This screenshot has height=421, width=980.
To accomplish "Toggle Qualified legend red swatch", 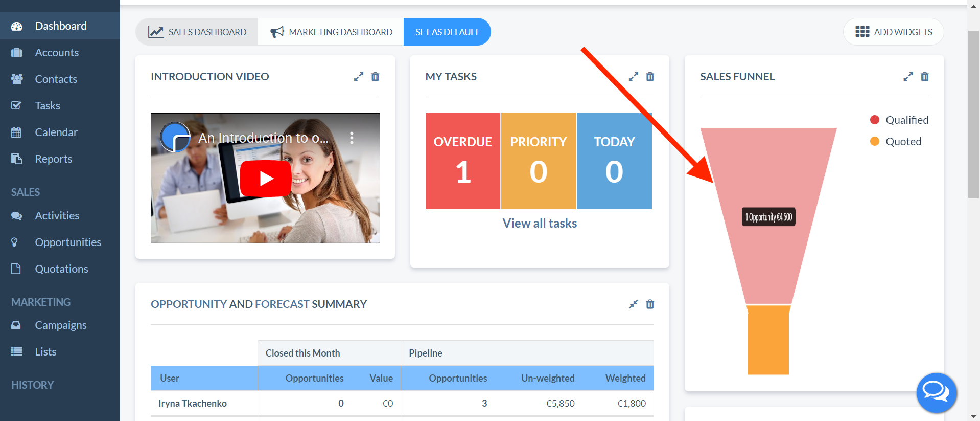I will 875,120.
